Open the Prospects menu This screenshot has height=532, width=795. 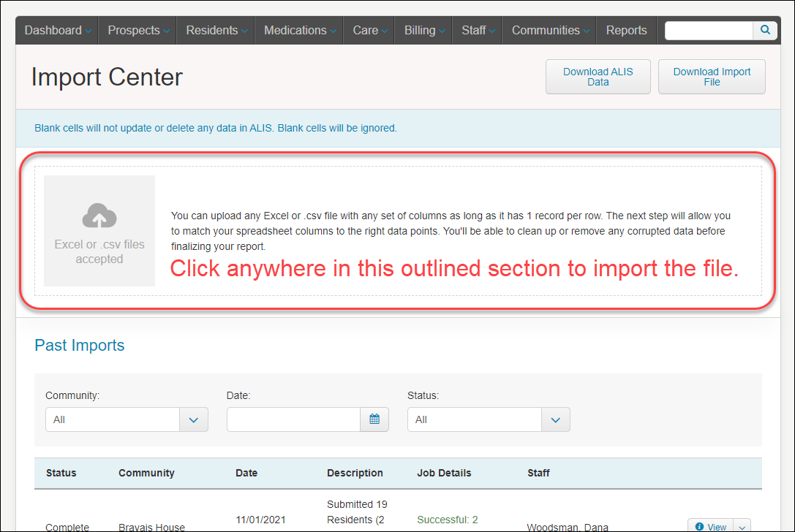click(x=137, y=31)
